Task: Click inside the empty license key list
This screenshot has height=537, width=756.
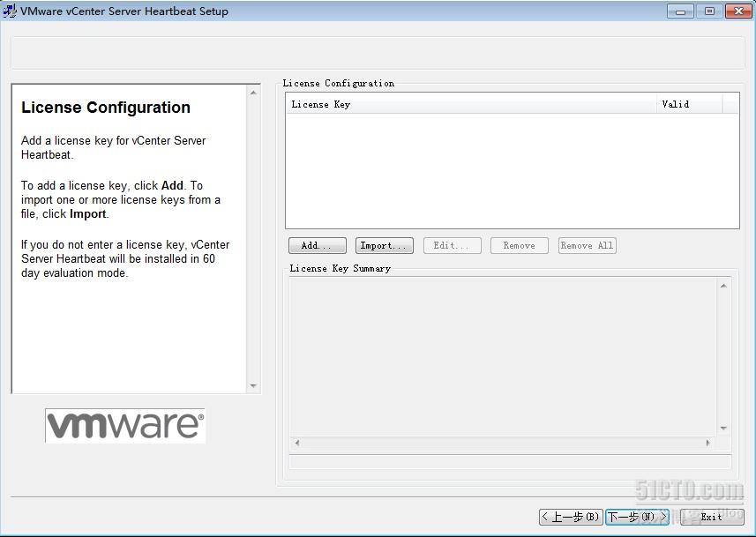Action: [512, 171]
